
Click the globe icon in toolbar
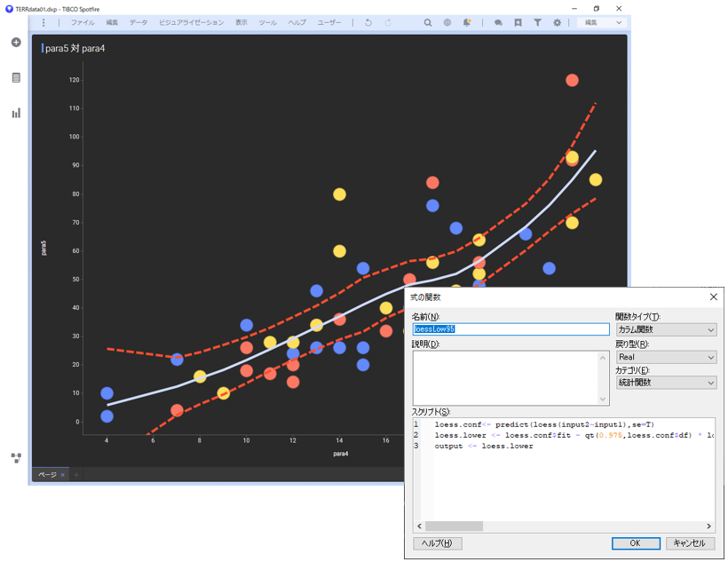[x=447, y=22]
